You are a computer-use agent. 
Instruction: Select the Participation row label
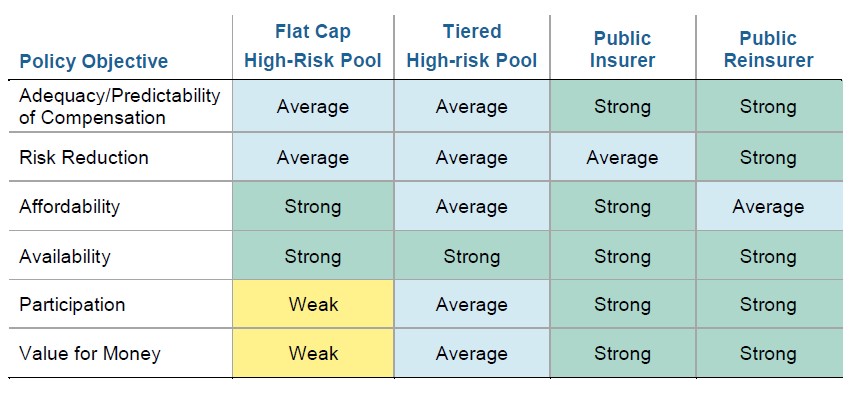72,304
